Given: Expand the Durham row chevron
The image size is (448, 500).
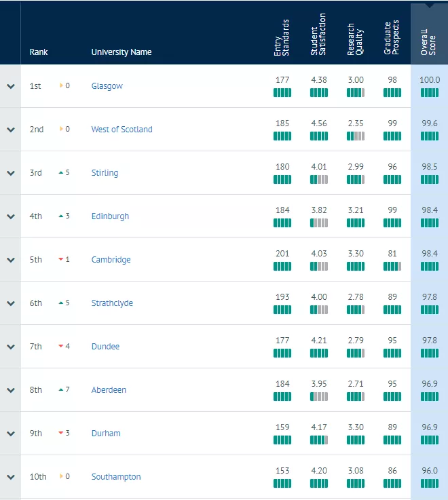Looking at the screenshot, I should [x=11, y=434].
